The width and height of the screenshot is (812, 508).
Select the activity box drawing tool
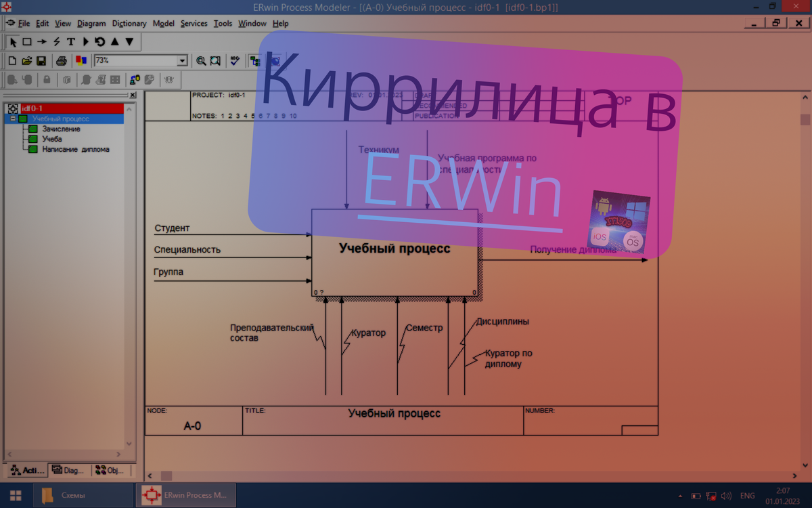[26, 42]
